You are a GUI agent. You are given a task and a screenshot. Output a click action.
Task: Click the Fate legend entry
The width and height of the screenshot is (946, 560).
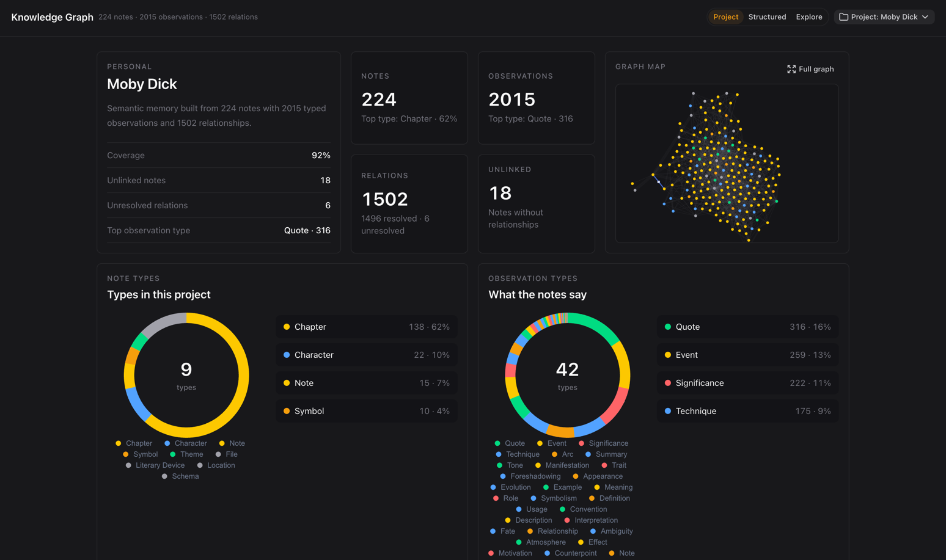pos(502,531)
